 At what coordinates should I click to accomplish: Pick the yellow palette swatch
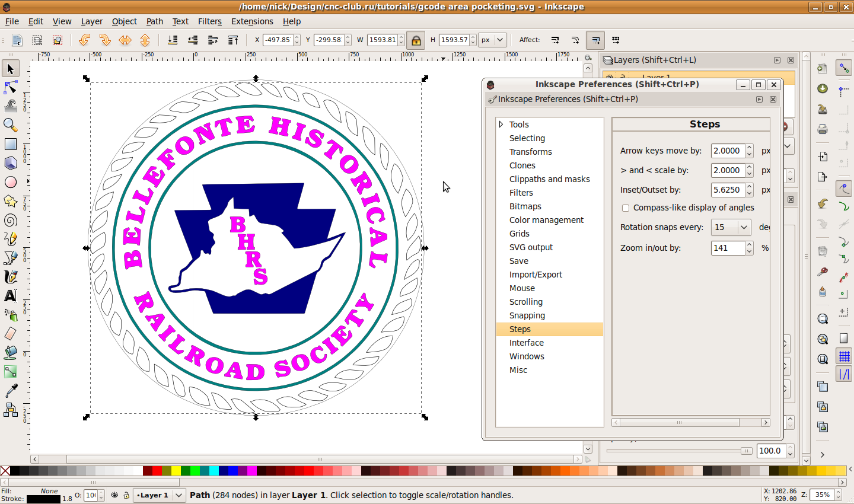176,471
